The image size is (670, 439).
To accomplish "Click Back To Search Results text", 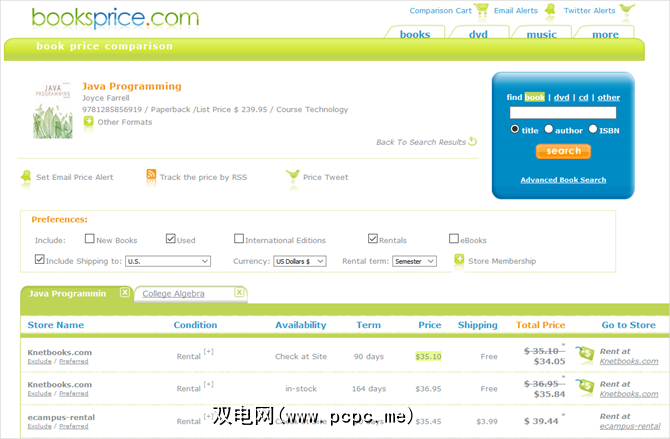I will tap(421, 142).
